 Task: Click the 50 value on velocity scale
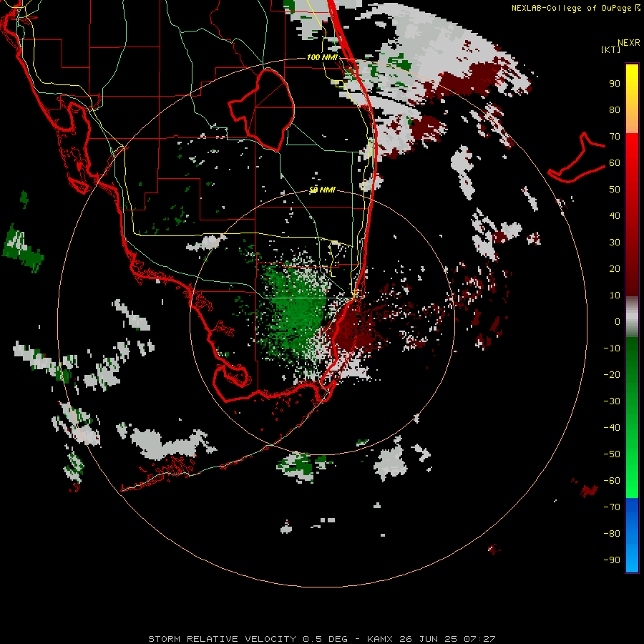click(615, 190)
